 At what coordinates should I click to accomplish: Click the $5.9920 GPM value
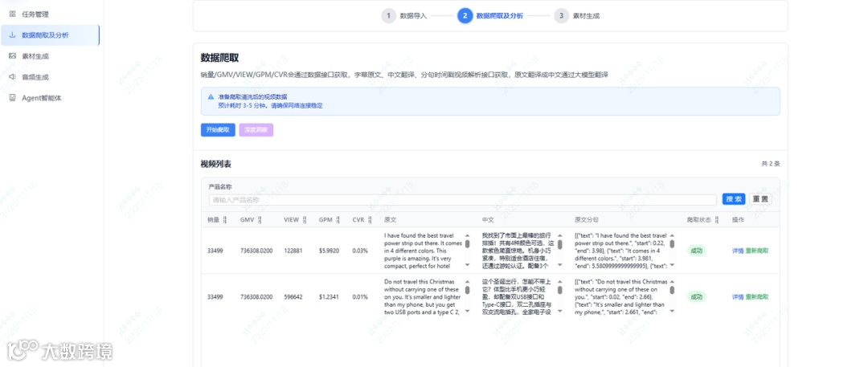click(x=329, y=251)
